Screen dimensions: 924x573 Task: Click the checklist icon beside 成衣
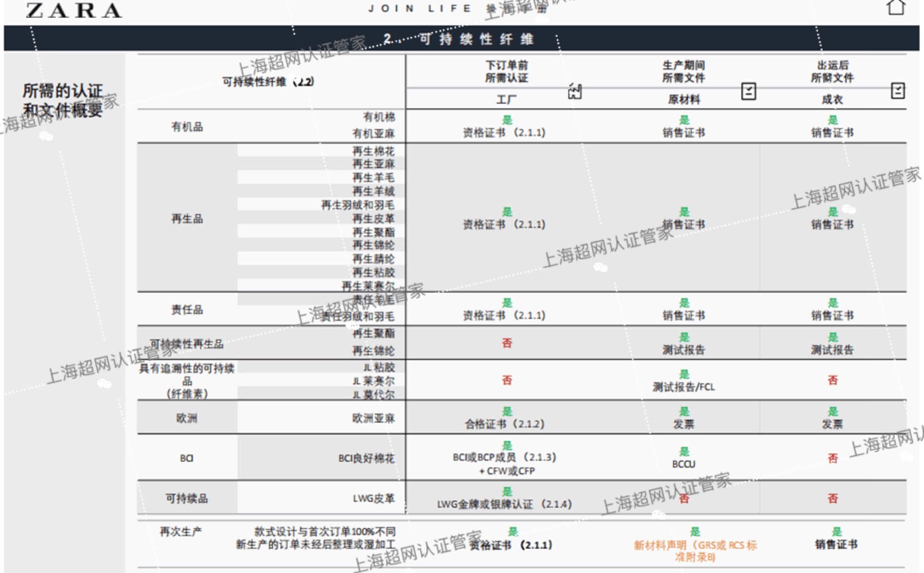tap(898, 91)
